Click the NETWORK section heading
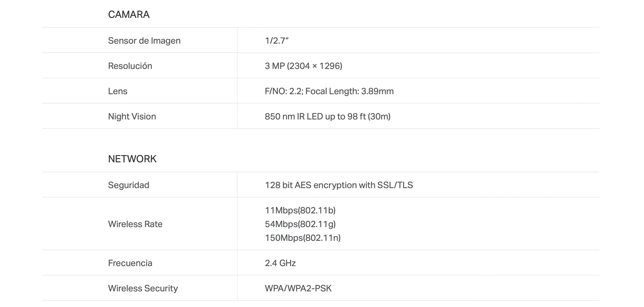Screen dimensions: 644x307 click(x=132, y=159)
